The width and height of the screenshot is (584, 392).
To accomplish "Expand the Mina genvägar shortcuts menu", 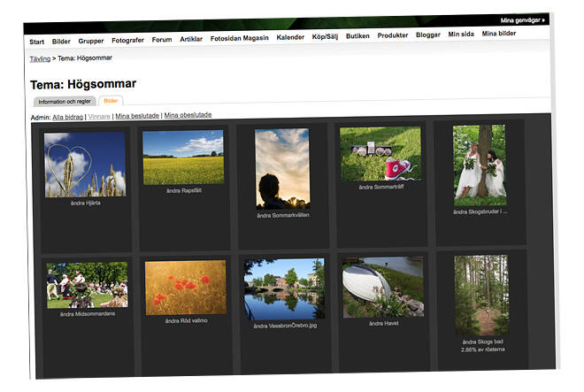I will point(523,19).
